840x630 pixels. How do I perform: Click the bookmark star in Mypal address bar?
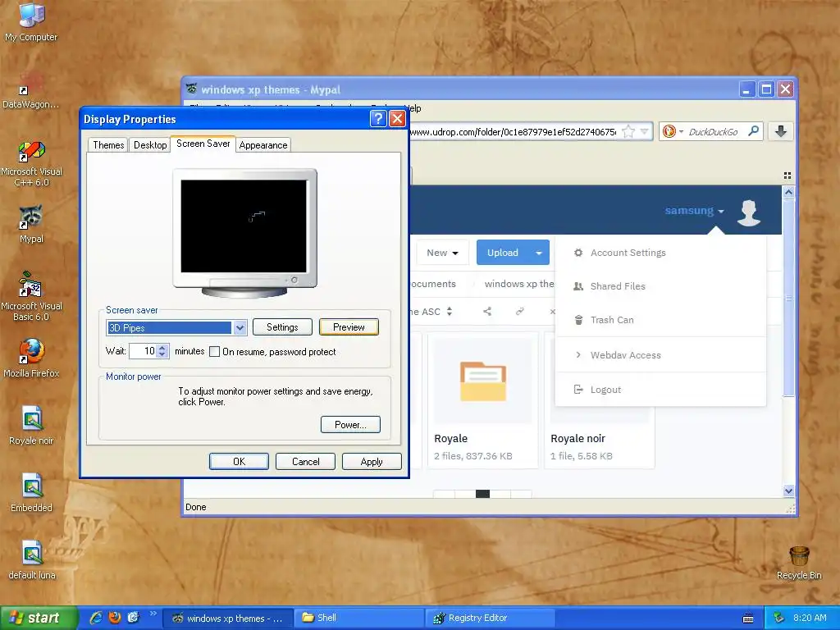coord(628,131)
